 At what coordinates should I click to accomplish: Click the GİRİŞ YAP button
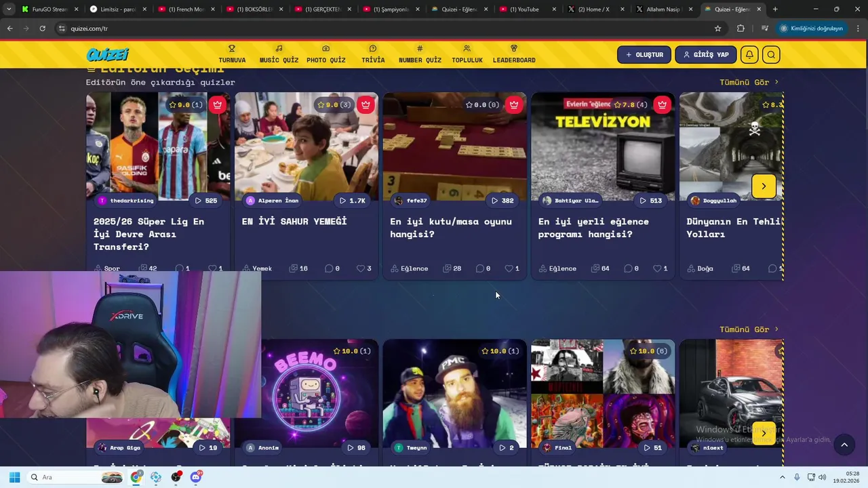click(706, 55)
